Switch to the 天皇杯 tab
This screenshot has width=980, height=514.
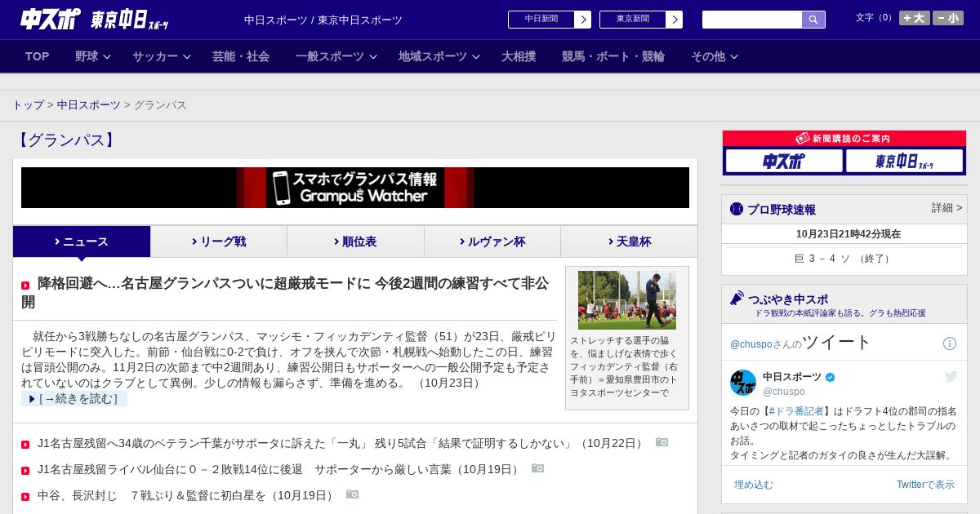tap(629, 241)
